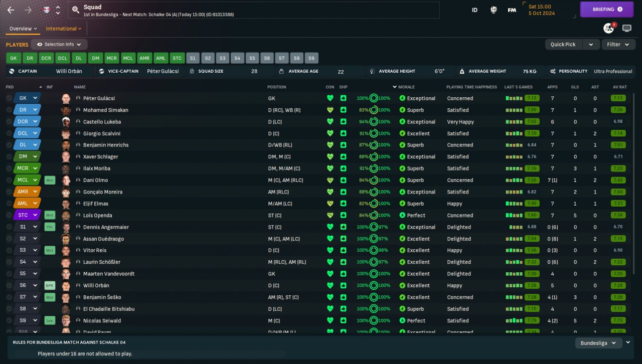Click the Quick Pick button
The width and height of the screenshot is (642, 364).
[x=563, y=45]
